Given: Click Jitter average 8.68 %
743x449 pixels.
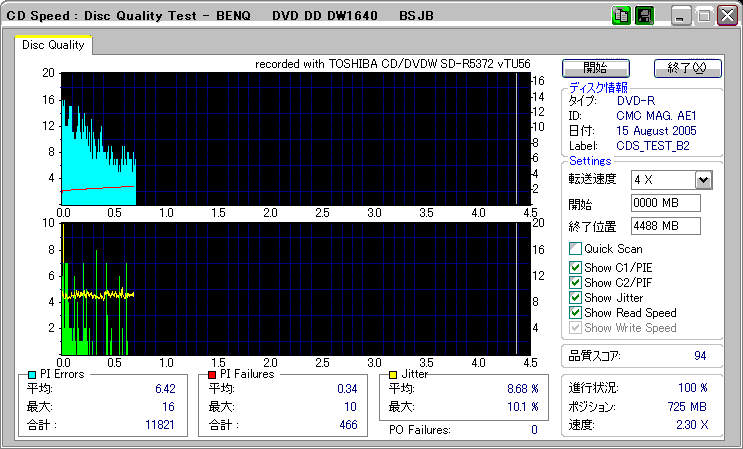Looking at the screenshot, I should pyautogui.click(x=523, y=389).
